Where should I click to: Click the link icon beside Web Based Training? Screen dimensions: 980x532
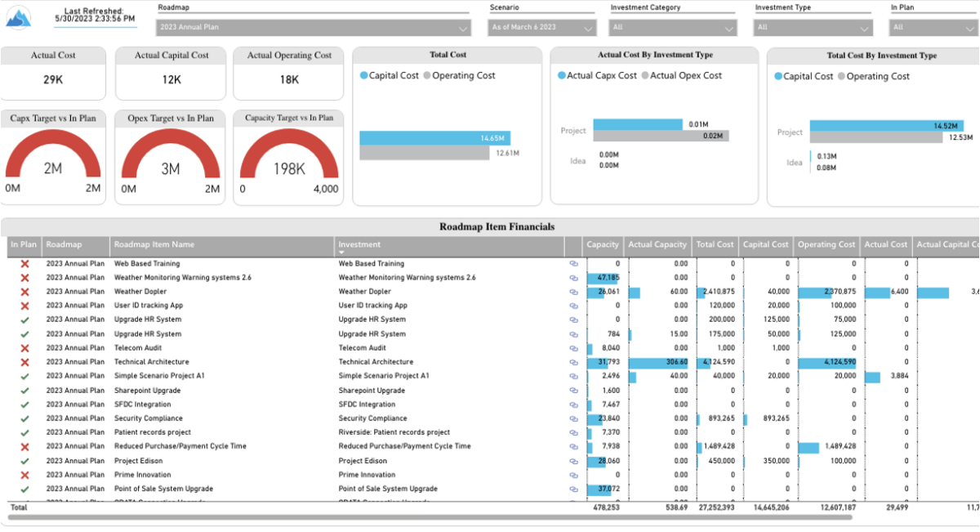pyautogui.click(x=573, y=263)
